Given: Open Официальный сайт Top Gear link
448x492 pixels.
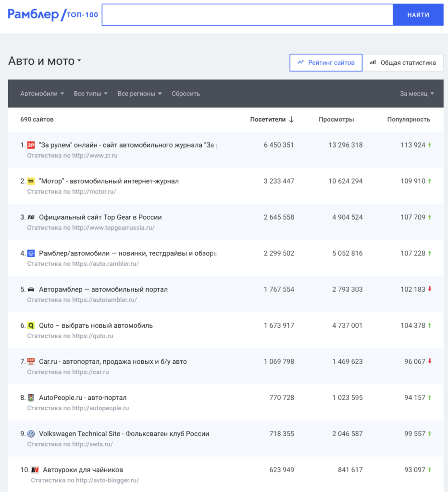Looking at the screenshot, I should tap(100, 217).
